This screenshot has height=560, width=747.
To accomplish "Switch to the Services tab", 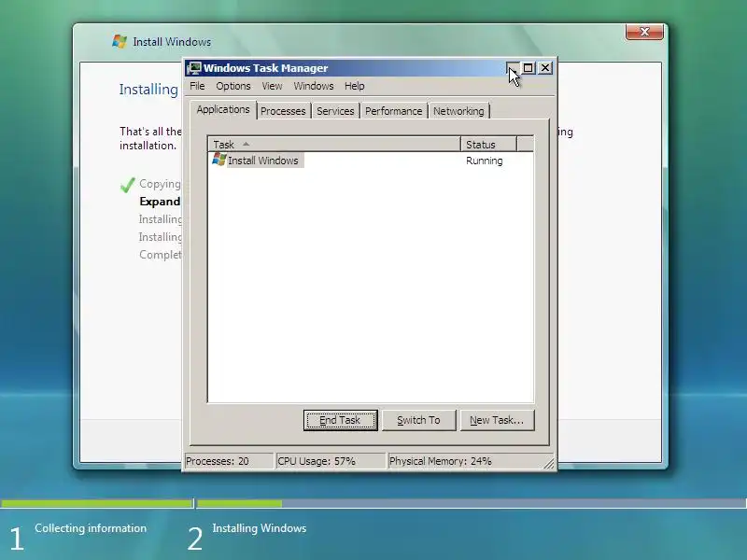I will coord(335,111).
